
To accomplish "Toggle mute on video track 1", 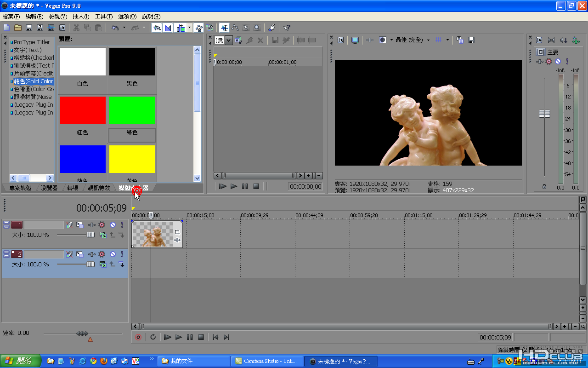I will [x=112, y=225].
